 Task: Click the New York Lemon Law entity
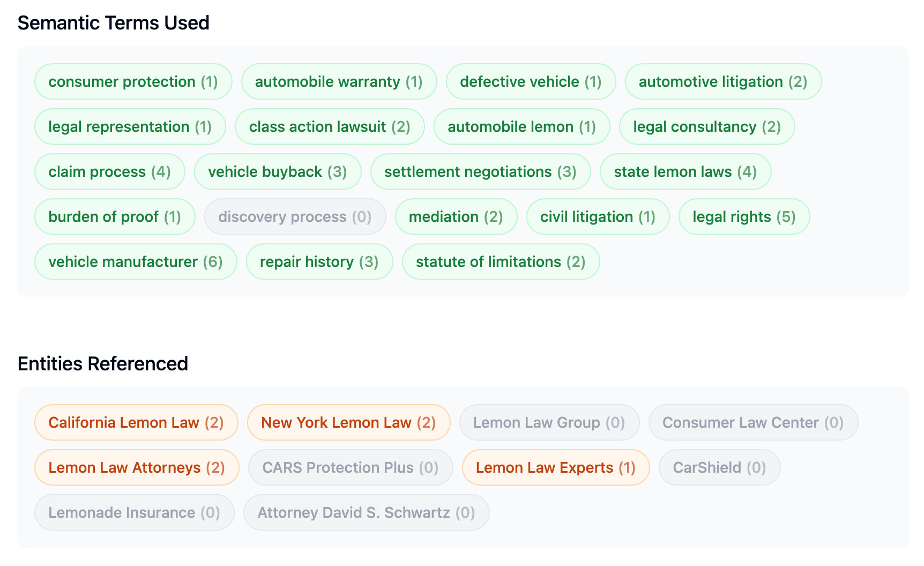click(348, 422)
